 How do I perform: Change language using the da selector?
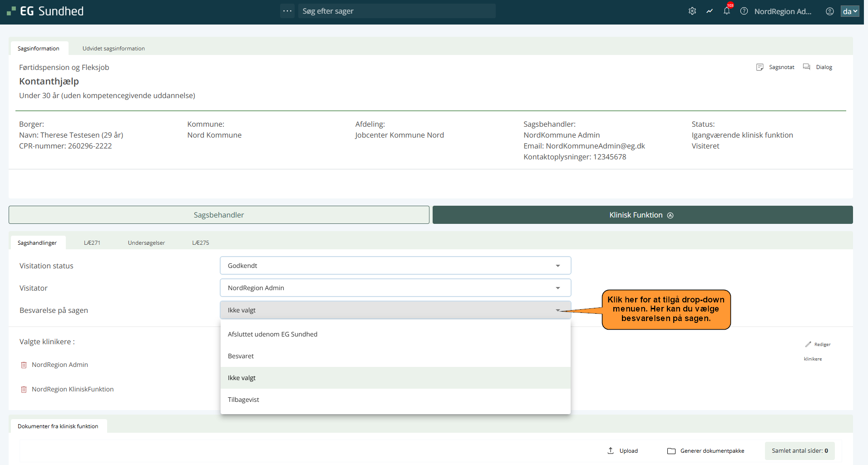point(849,11)
